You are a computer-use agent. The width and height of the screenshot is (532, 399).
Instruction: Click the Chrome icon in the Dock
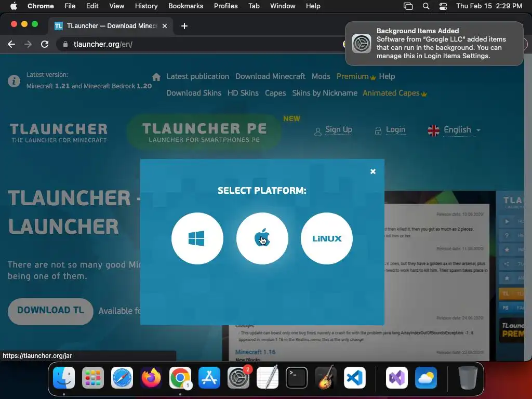(x=180, y=377)
